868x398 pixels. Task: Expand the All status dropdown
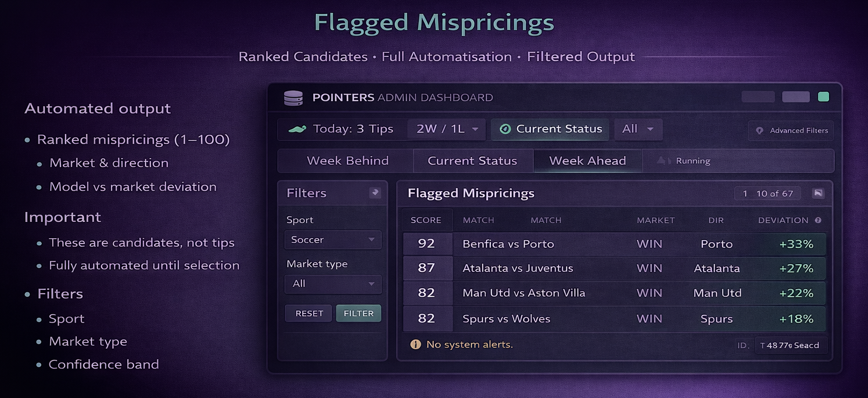click(x=637, y=129)
